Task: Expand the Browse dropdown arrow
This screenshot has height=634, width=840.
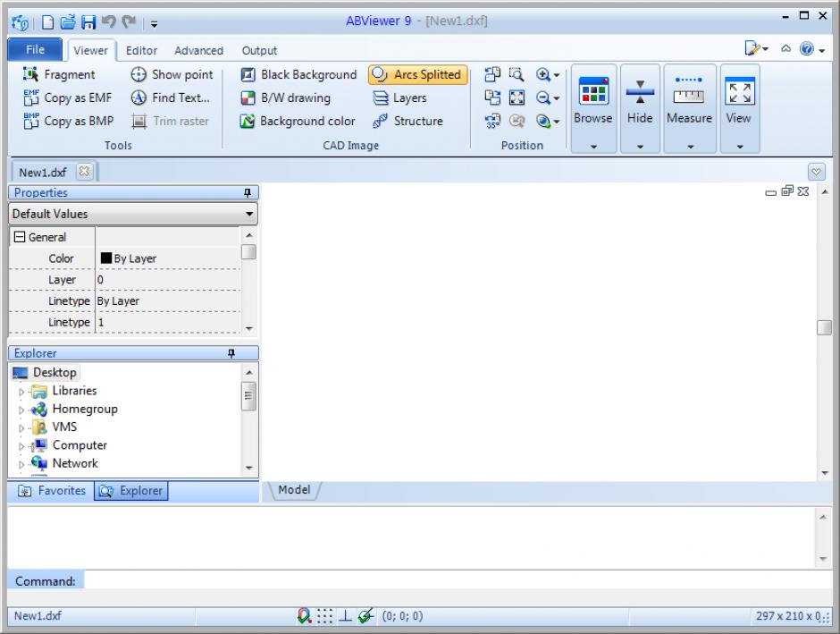Action: (593, 147)
